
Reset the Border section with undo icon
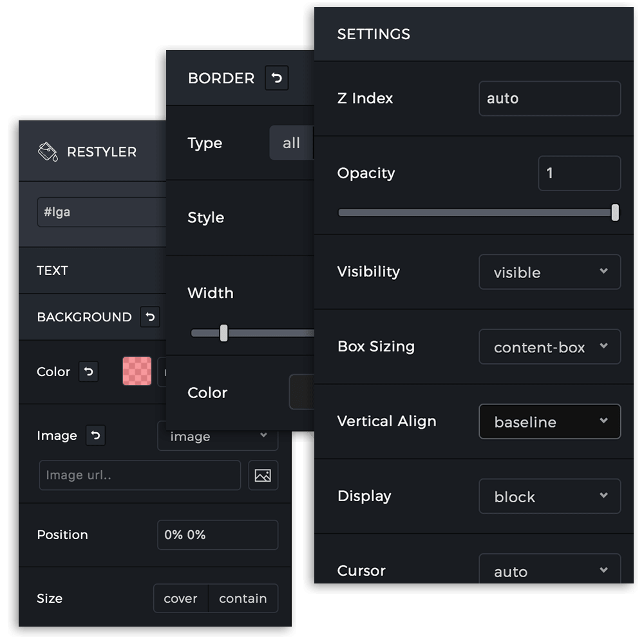pyautogui.click(x=277, y=79)
